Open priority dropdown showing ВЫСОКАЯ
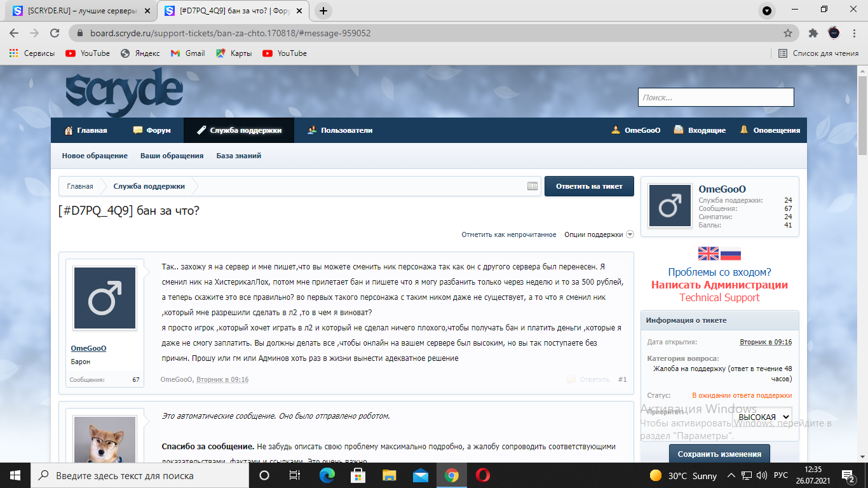This screenshot has height=488, width=868. pyautogui.click(x=763, y=417)
